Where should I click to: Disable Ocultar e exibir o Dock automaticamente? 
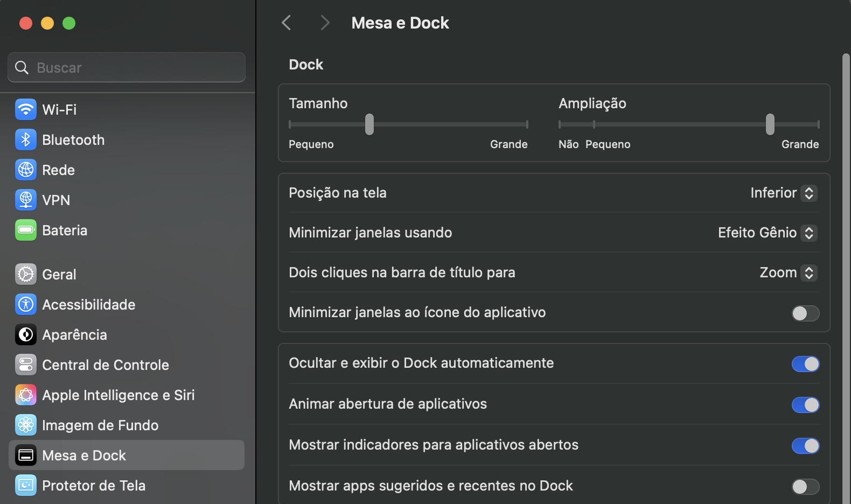point(805,364)
